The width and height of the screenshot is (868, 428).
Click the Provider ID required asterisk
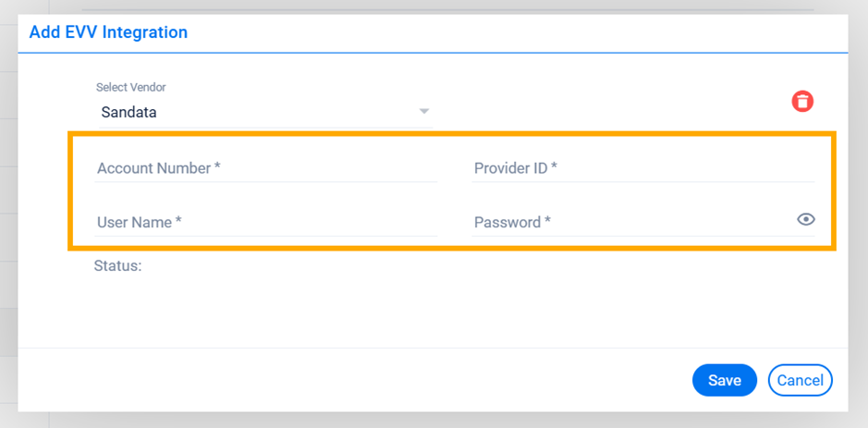point(554,167)
